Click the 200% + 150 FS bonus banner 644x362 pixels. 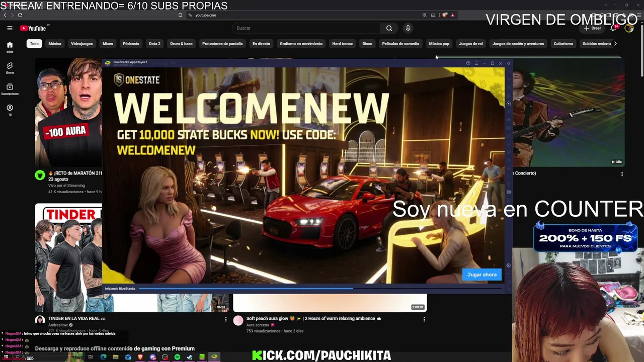(x=585, y=237)
